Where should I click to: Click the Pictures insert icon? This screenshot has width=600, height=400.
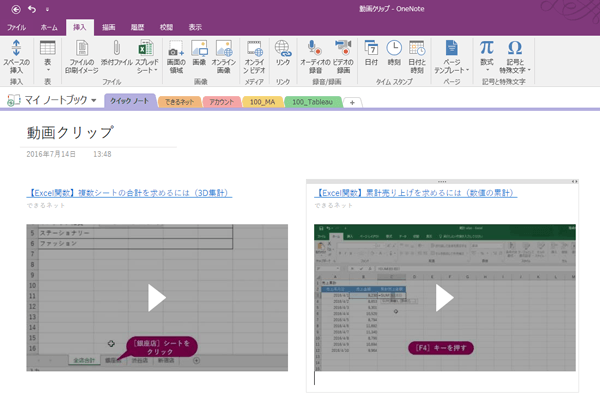click(x=199, y=48)
